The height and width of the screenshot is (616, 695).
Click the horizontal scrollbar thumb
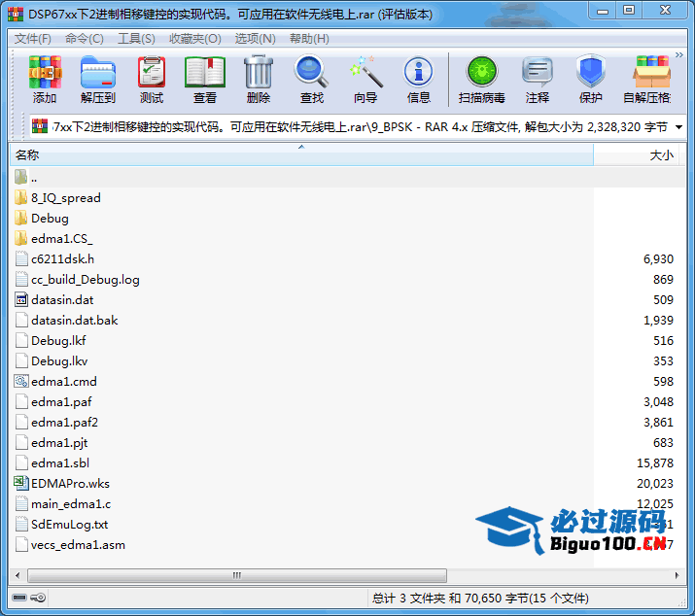(x=237, y=575)
